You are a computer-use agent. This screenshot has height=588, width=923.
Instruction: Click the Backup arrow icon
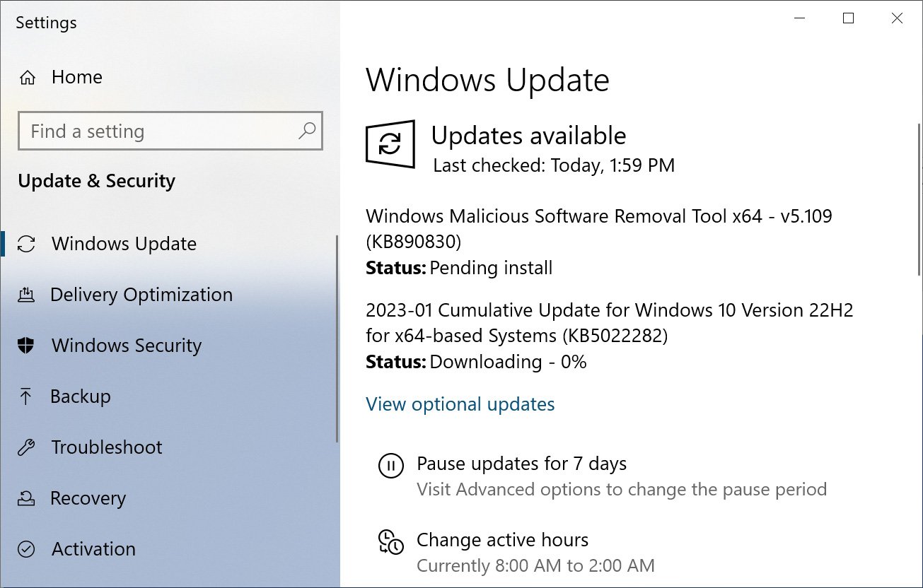[x=26, y=396]
